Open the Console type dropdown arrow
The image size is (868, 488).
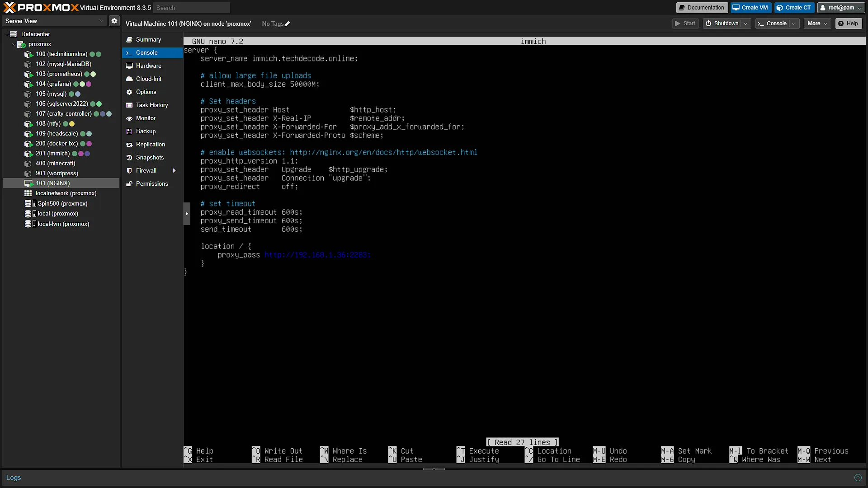click(x=794, y=23)
